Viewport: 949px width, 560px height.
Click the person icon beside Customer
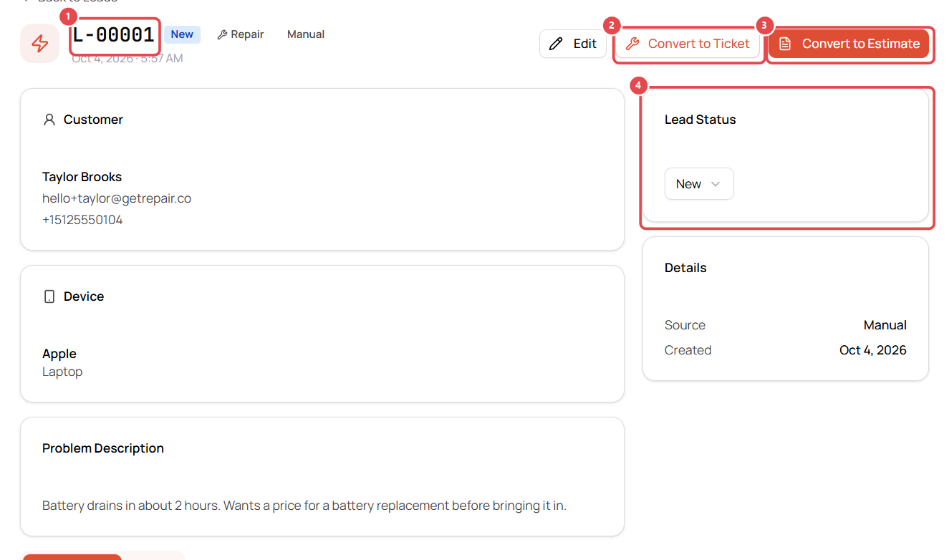[x=49, y=120]
